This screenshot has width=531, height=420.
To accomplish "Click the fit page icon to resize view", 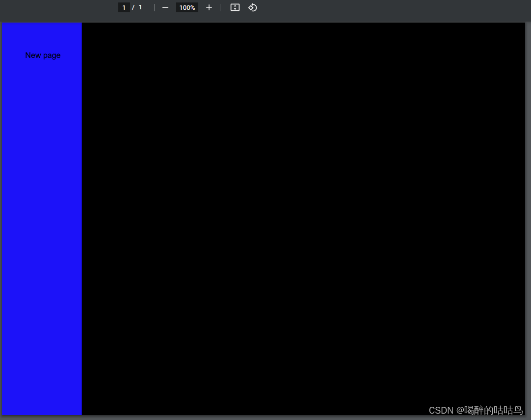I will tap(235, 7).
